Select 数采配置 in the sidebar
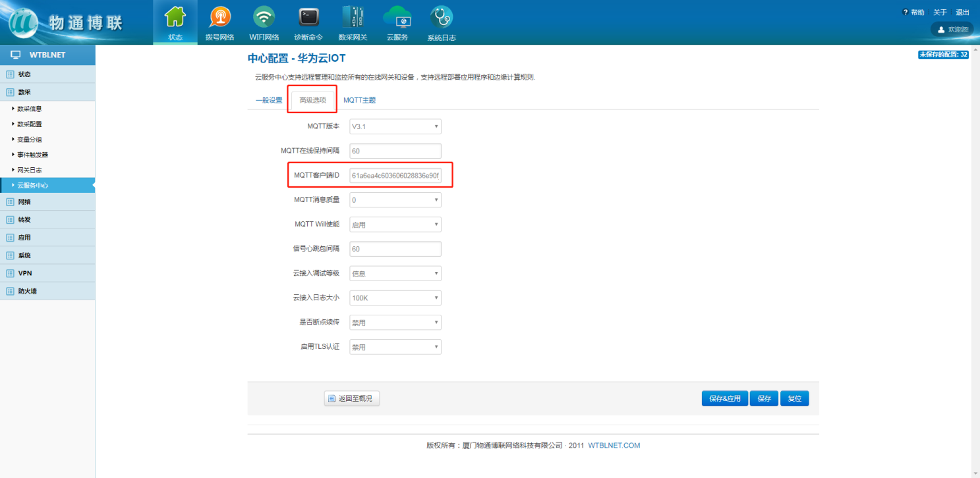980x478 pixels. [30, 124]
